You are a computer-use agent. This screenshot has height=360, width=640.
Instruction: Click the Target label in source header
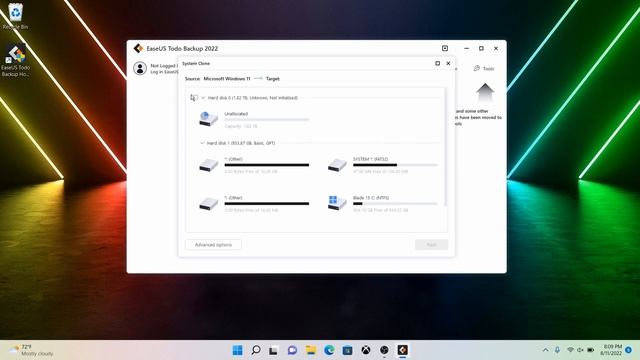point(273,79)
